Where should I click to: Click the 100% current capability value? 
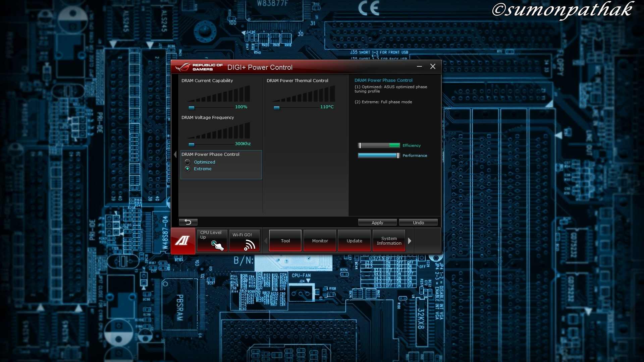(241, 107)
